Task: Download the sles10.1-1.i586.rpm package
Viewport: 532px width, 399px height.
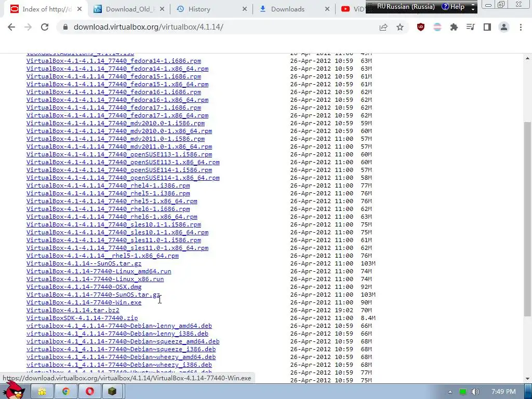Action: pos(114,224)
